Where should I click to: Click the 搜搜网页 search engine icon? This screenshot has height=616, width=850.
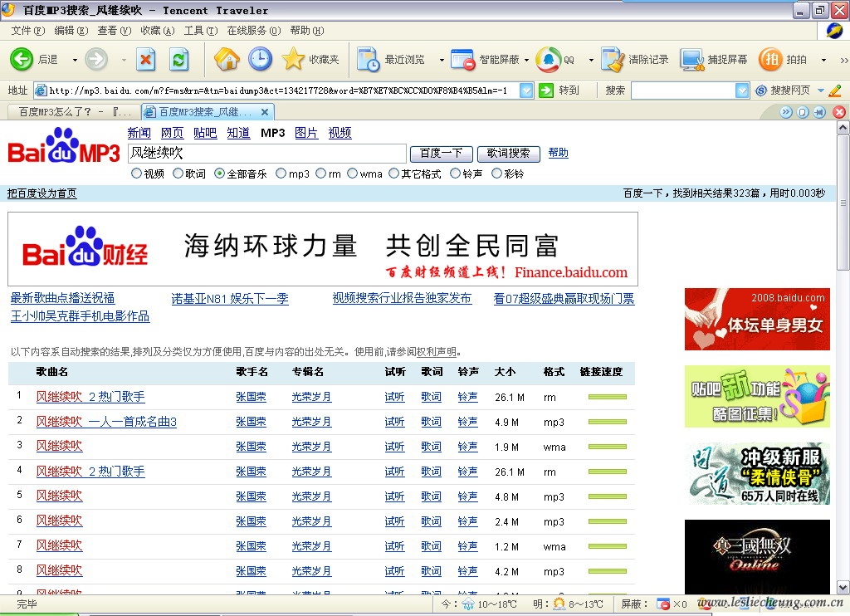(761, 90)
